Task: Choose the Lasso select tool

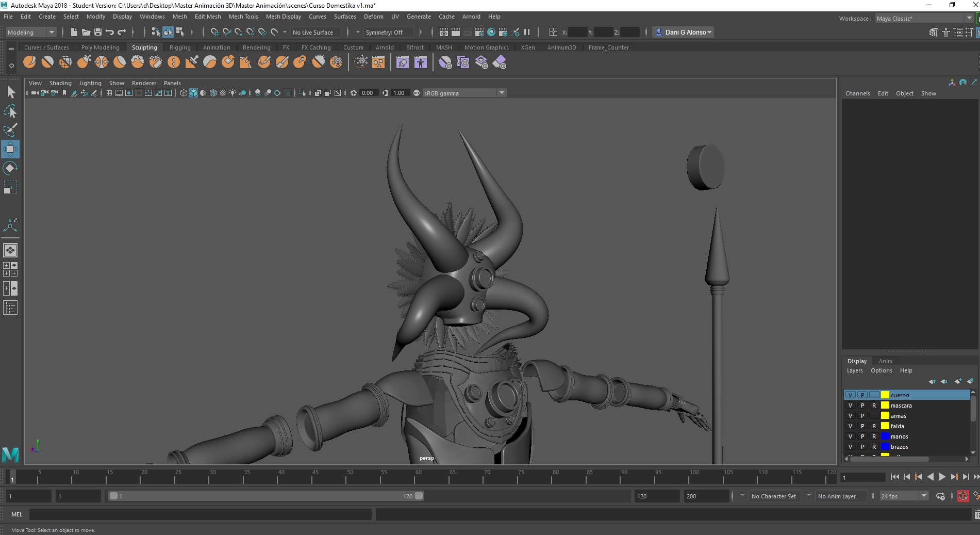Action: 10,111
